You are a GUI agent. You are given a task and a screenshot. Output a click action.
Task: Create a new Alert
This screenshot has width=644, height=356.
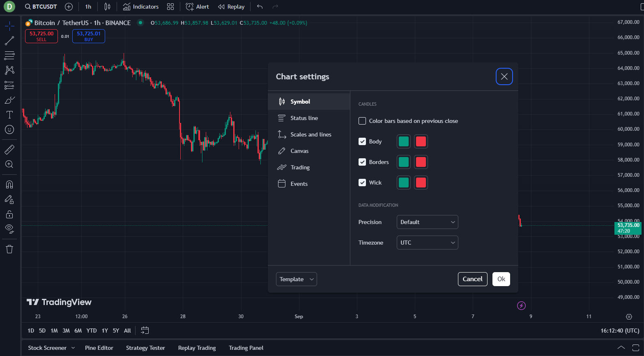198,7
